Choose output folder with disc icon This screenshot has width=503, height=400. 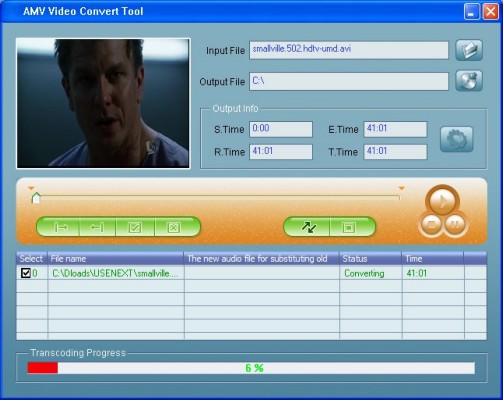(x=469, y=81)
